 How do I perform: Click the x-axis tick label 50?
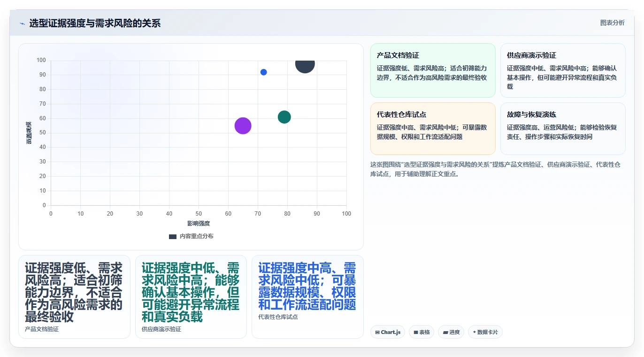pos(199,214)
